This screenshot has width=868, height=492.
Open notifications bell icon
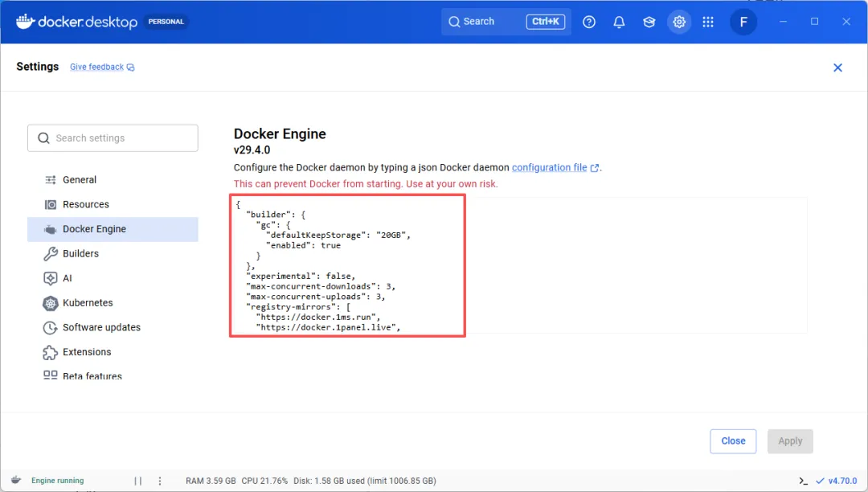(619, 22)
